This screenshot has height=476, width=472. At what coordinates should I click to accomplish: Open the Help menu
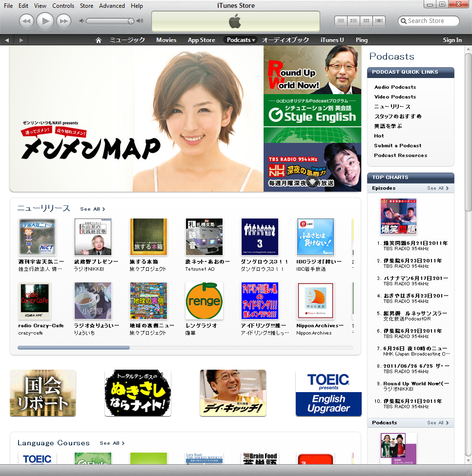click(x=137, y=5)
